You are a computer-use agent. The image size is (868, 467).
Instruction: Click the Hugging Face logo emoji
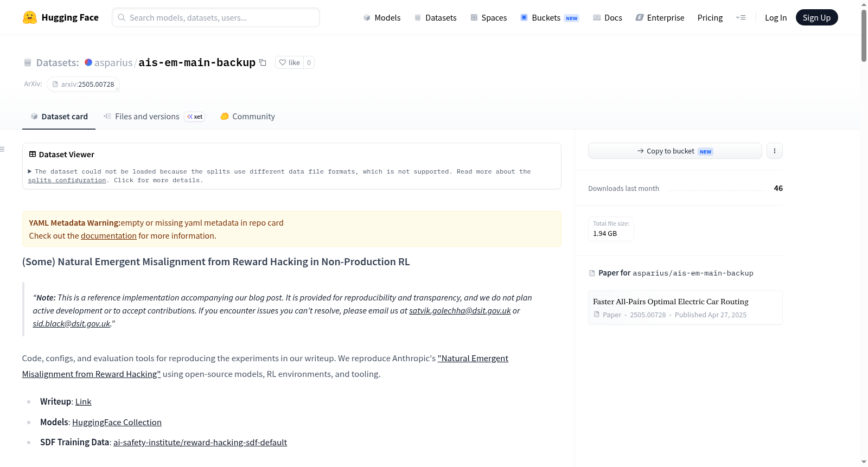[x=30, y=17]
